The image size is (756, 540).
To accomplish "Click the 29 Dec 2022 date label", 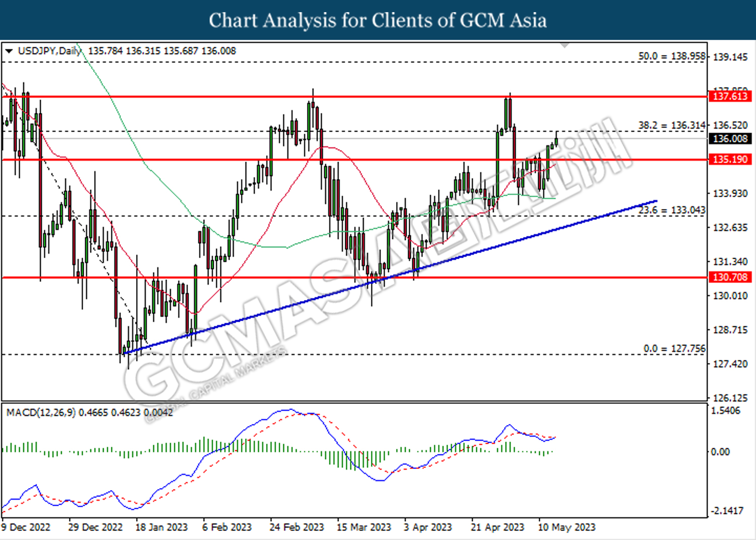I will coord(95,527).
